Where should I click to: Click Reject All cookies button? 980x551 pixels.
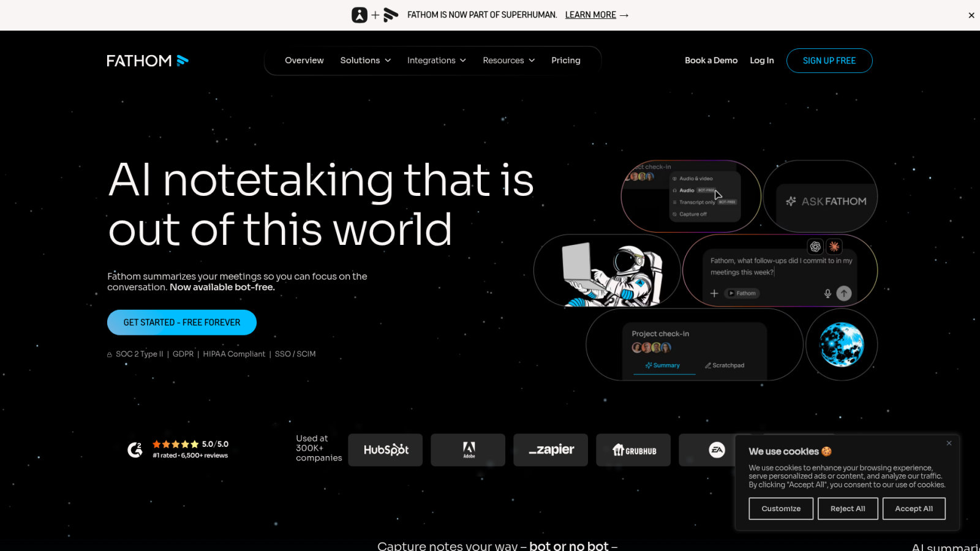click(848, 509)
